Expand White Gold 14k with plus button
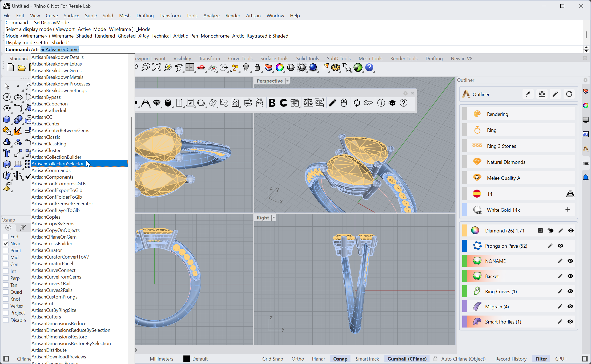The height and width of the screenshot is (364, 591). pyautogui.click(x=568, y=210)
